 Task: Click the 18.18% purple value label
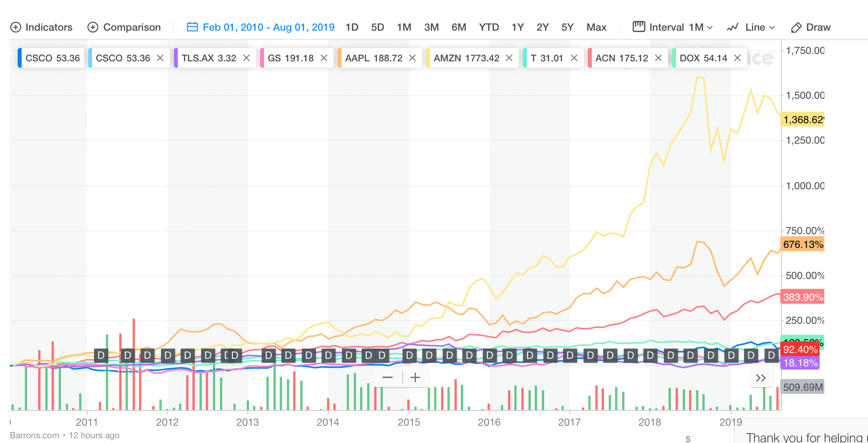(x=800, y=363)
